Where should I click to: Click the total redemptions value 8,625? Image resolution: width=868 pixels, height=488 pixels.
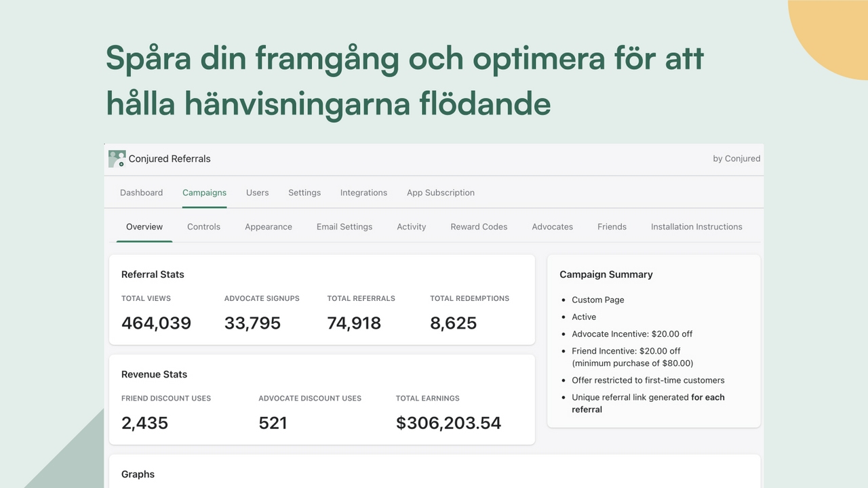453,323
